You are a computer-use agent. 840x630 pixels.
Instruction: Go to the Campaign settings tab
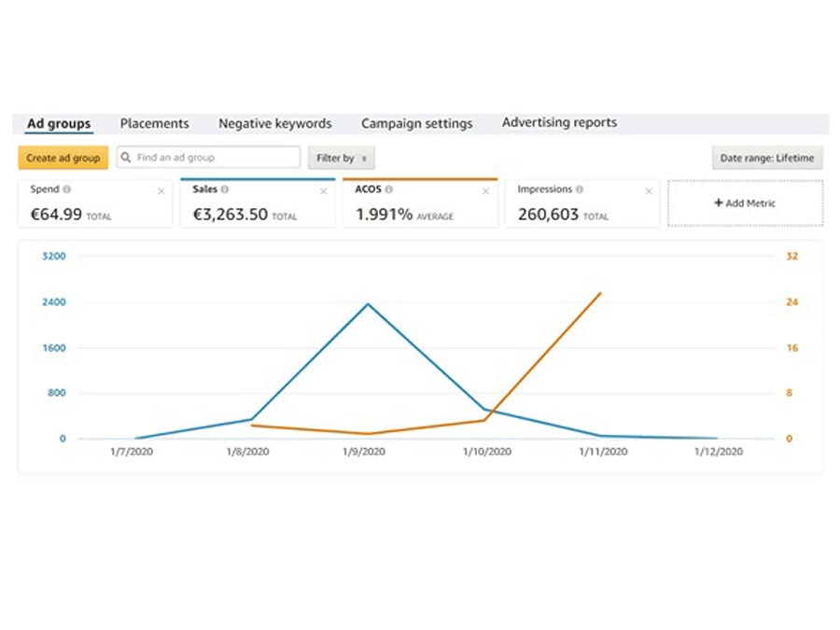click(x=416, y=123)
